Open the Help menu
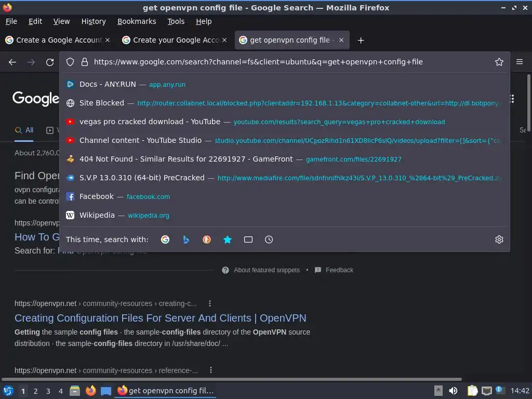This screenshot has width=532, height=399. [x=204, y=21]
